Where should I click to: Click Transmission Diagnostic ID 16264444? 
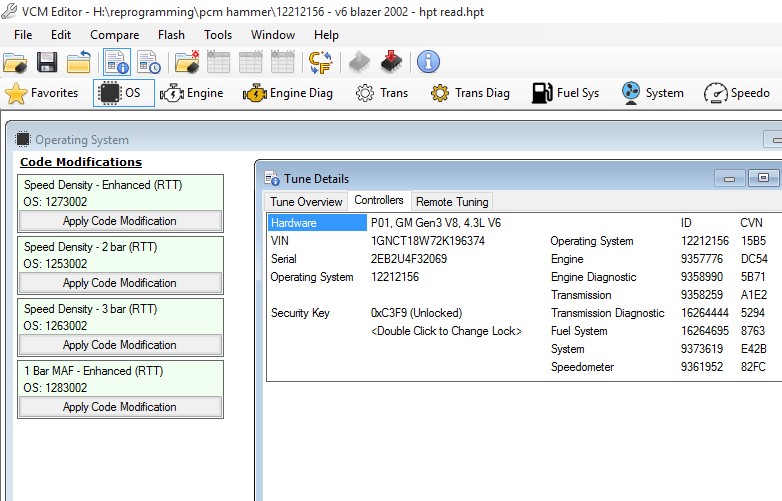coord(705,313)
